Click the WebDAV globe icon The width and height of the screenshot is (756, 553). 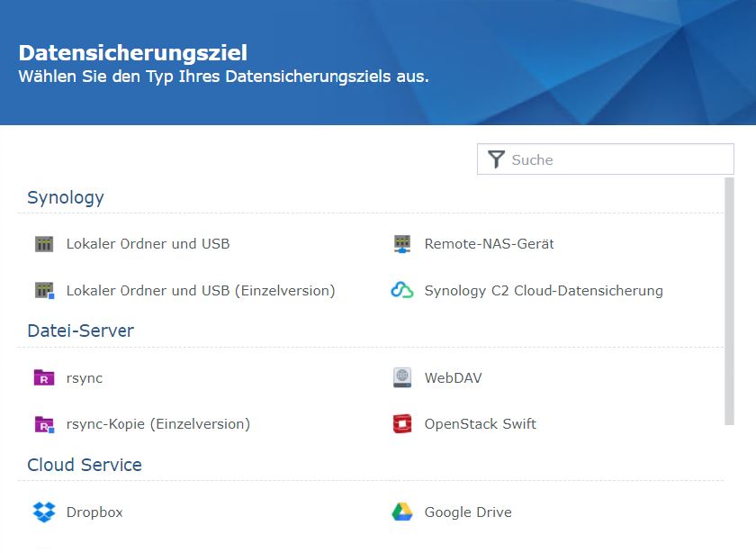click(x=401, y=377)
